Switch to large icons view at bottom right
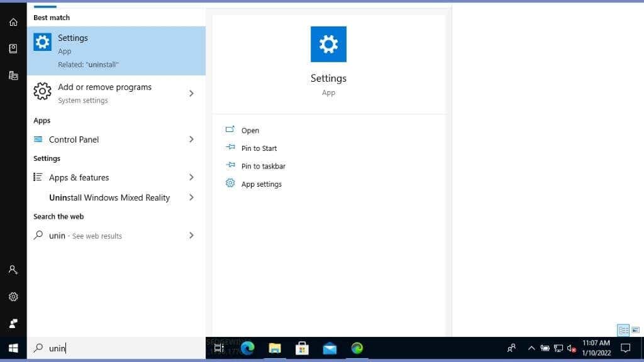The image size is (644, 362). [635, 331]
